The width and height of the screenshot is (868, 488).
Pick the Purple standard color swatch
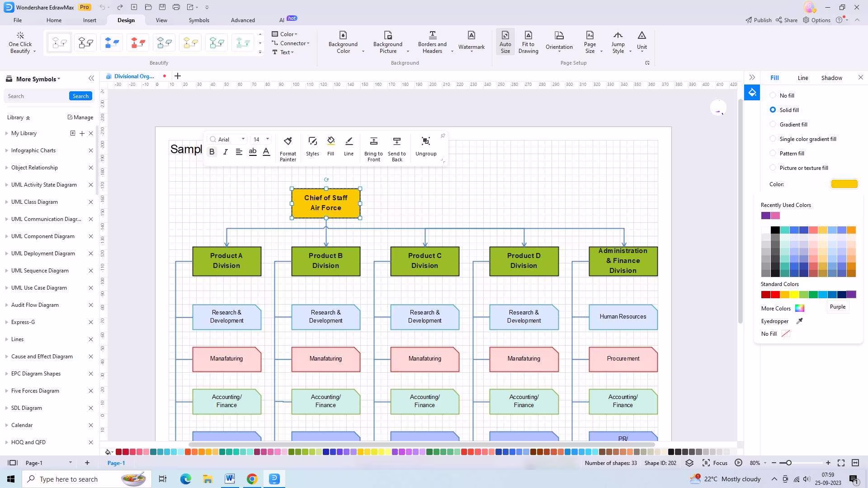click(851, 295)
